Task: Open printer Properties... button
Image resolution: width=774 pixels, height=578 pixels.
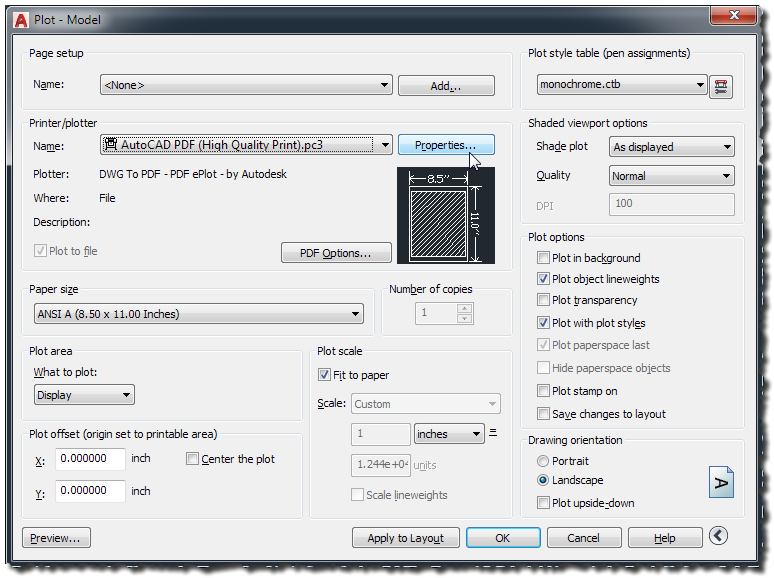Action: click(446, 145)
